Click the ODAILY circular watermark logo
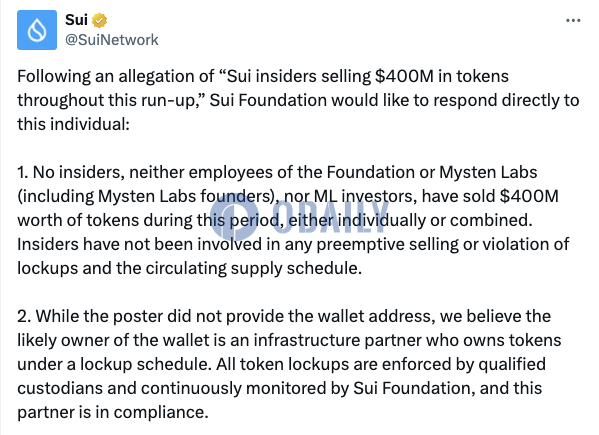The image size is (599, 435). (234, 216)
